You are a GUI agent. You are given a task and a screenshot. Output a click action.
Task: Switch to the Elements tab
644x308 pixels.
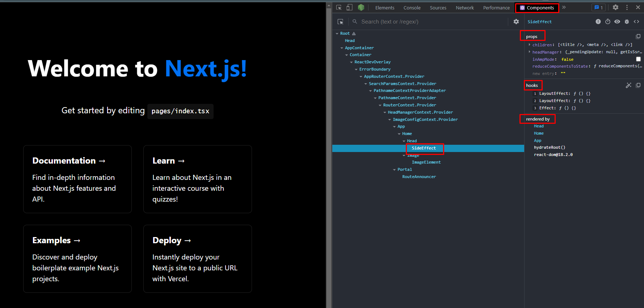tap(385, 8)
